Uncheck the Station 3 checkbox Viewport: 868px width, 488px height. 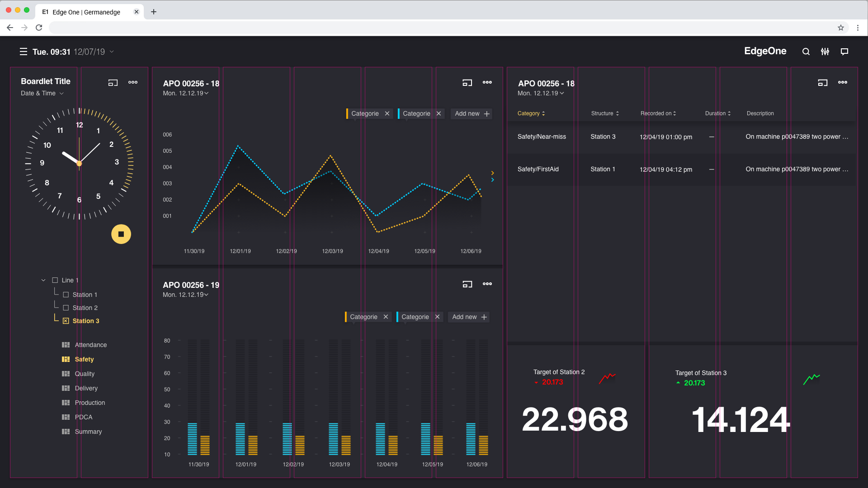66,321
